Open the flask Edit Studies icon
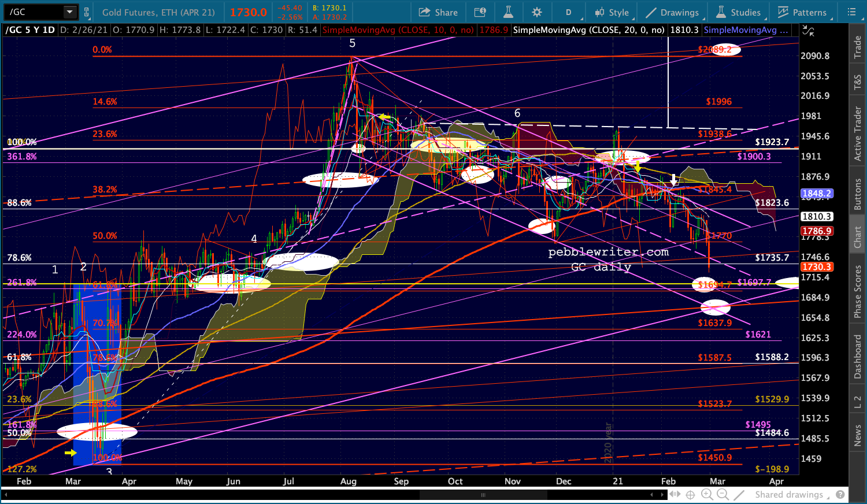 [509, 12]
